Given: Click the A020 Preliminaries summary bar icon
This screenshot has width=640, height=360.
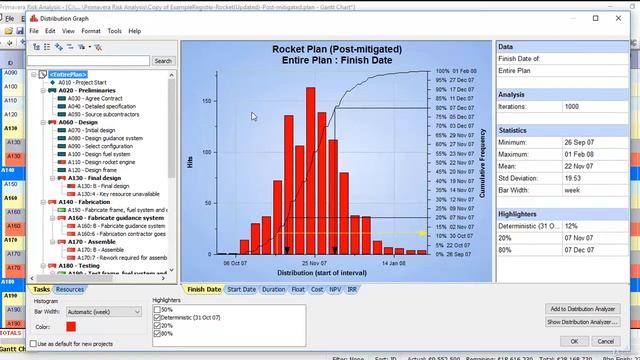Looking at the screenshot, I should (52, 91).
